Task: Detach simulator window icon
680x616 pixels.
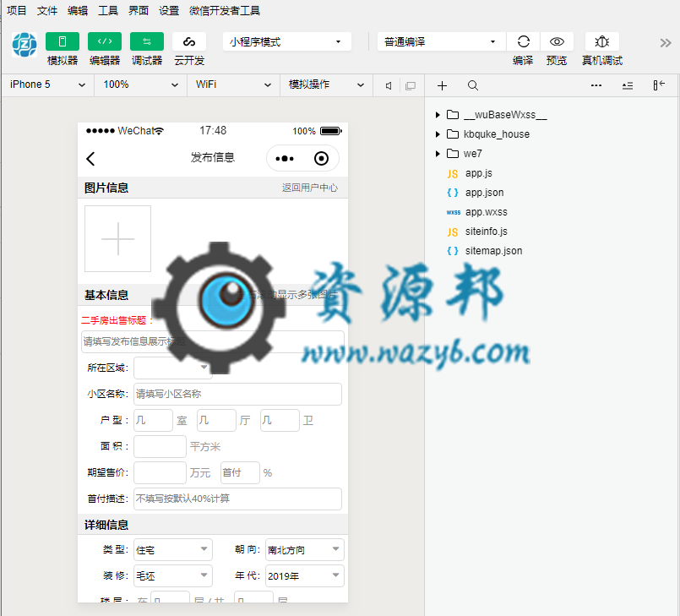Action: (411, 85)
